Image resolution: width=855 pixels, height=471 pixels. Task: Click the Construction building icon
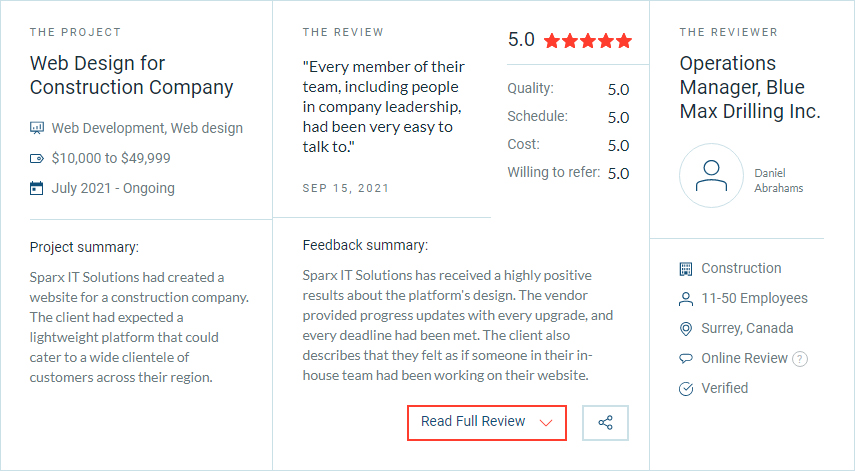[x=686, y=269]
